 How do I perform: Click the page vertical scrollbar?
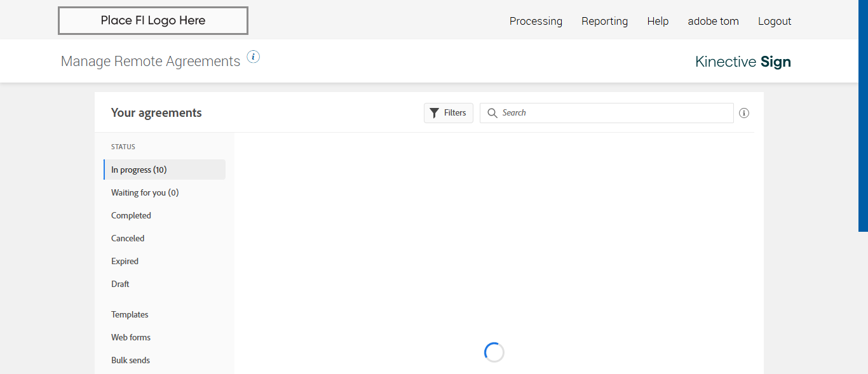(863, 114)
